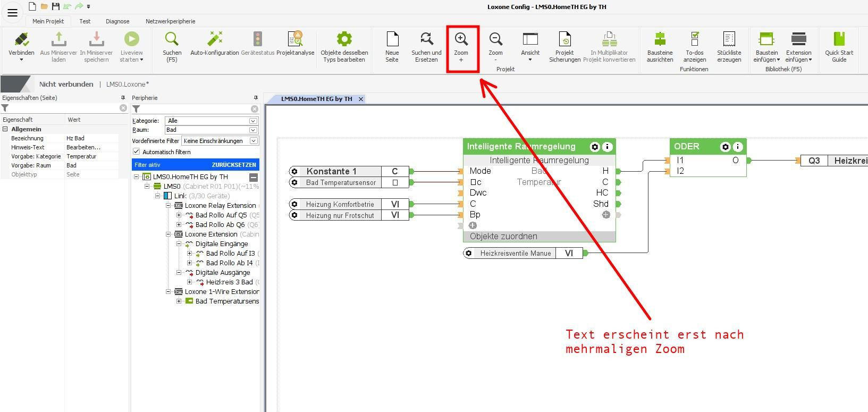
Task: Click the open folder icon in quick access bar
Action: [44, 6]
